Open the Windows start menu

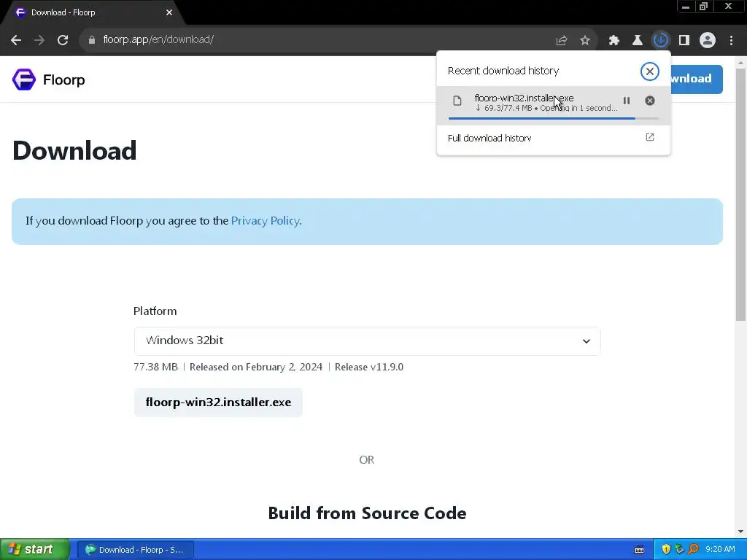point(34,550)
